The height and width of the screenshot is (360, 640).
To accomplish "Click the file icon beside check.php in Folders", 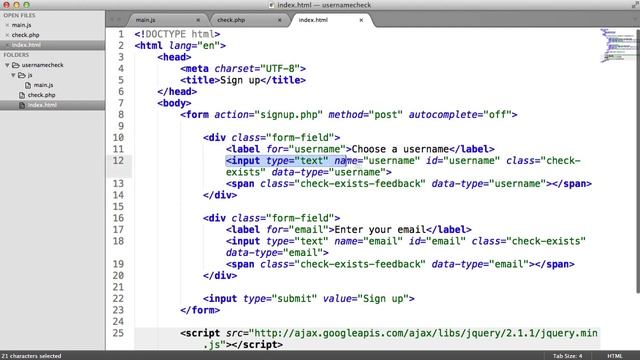I will tap(22, 95).
